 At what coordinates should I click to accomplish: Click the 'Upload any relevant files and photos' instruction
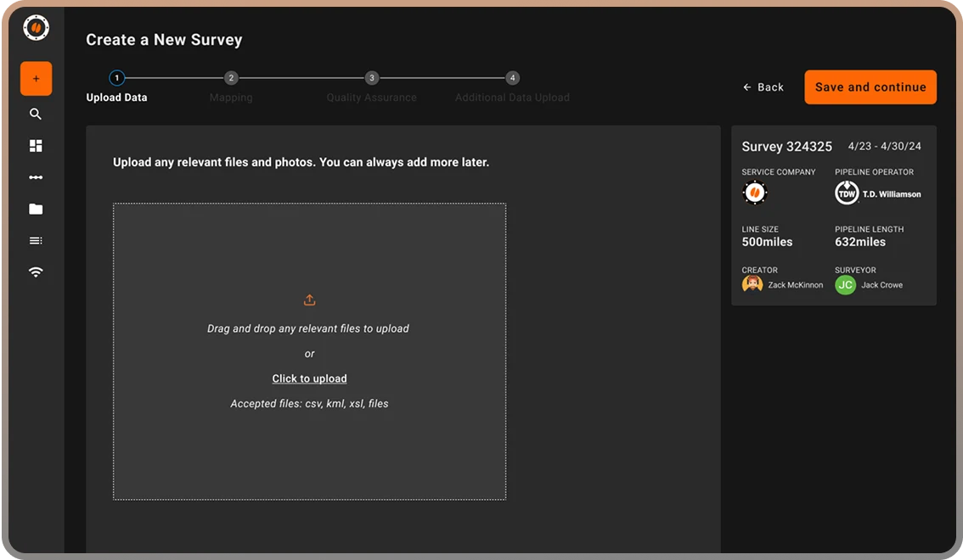pos(301,163)
